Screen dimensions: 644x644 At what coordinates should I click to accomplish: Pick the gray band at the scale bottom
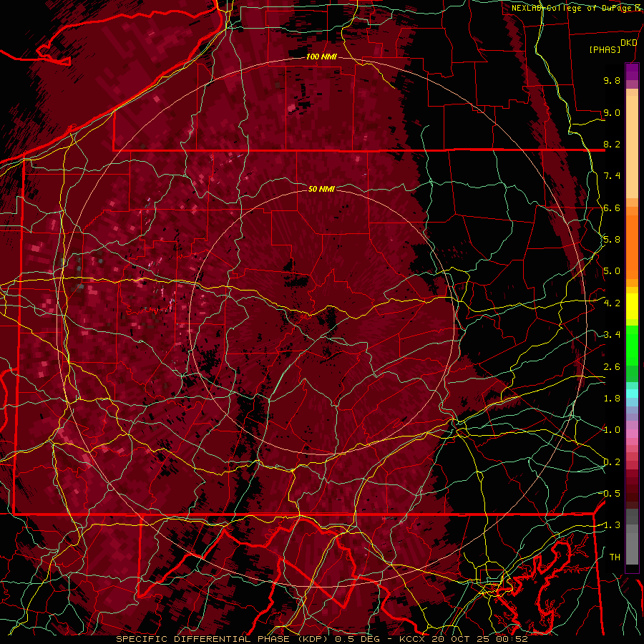[x=632, y=546]
